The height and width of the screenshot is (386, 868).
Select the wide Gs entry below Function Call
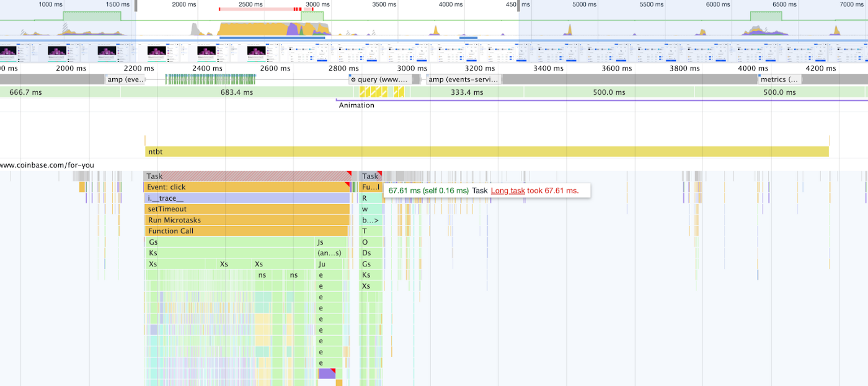click(x=229, y=242)
